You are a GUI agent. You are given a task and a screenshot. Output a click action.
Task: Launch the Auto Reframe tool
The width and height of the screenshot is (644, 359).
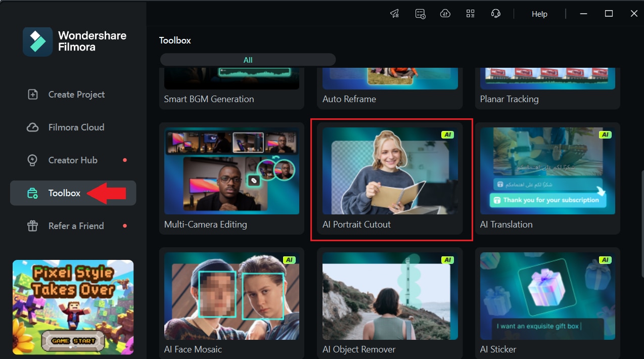390,88
